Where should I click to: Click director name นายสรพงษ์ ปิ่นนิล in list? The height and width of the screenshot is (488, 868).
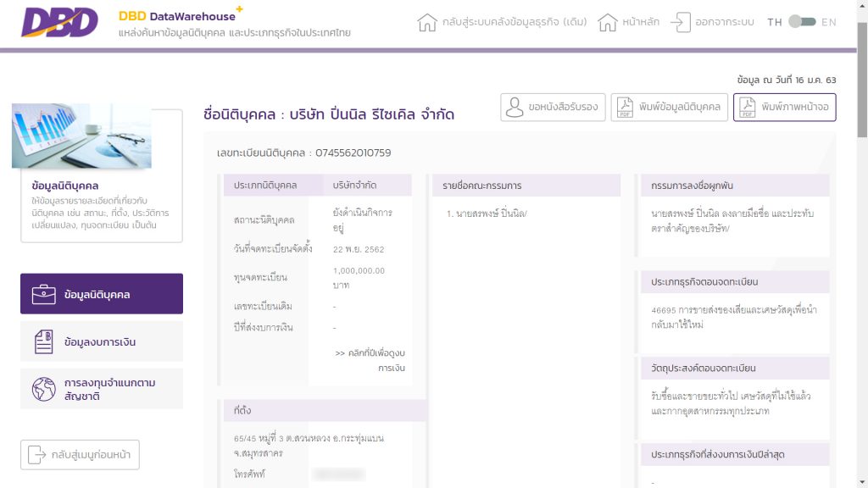[492, 213]
